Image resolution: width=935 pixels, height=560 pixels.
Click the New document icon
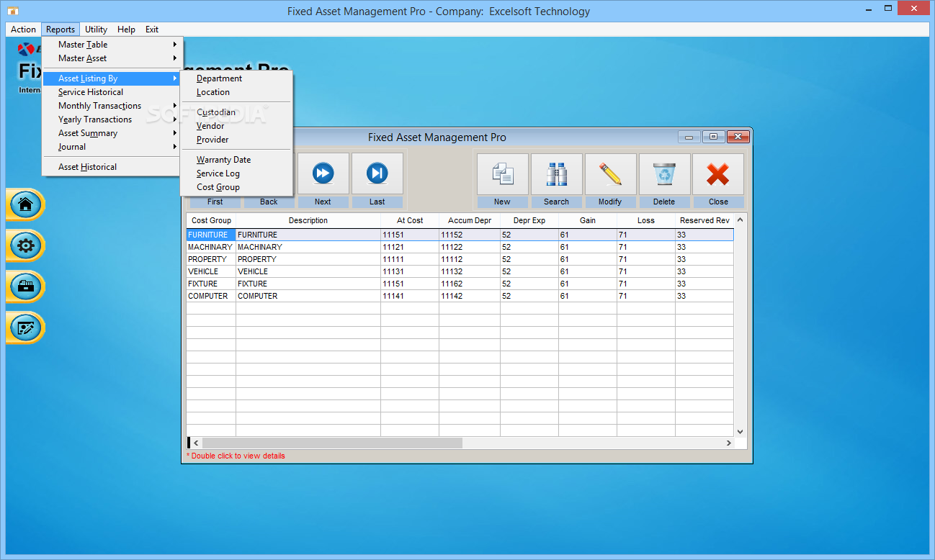[502, 173]
